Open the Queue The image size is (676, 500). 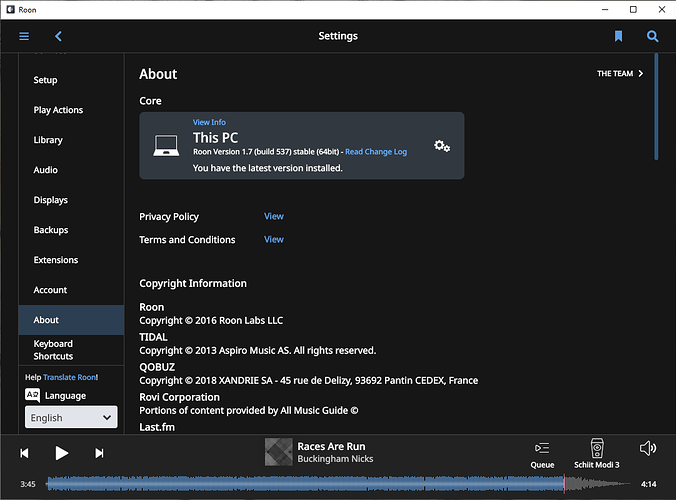point(542,455)
